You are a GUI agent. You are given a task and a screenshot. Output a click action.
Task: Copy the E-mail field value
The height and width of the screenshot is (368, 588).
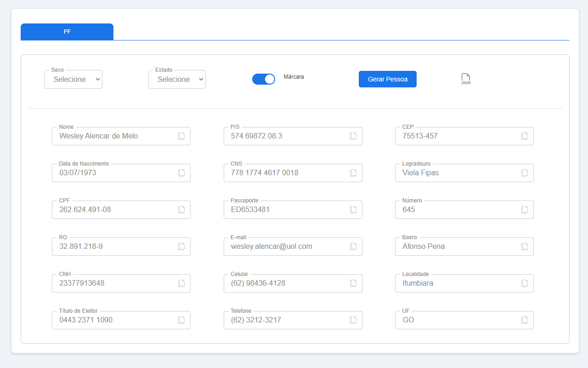pyautogui.click(x=353, y=247)
